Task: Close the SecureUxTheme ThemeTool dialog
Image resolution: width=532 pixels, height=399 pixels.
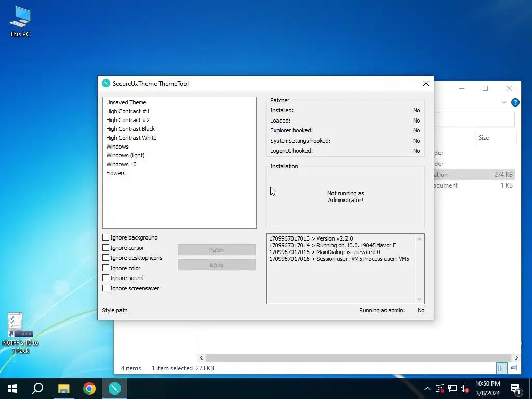Action: tap(426, 84)
